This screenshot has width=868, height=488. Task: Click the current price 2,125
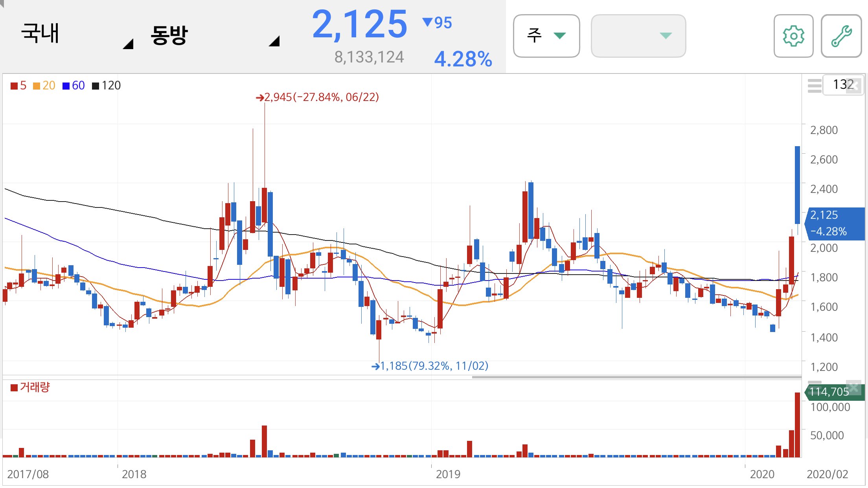coord(360,24)
